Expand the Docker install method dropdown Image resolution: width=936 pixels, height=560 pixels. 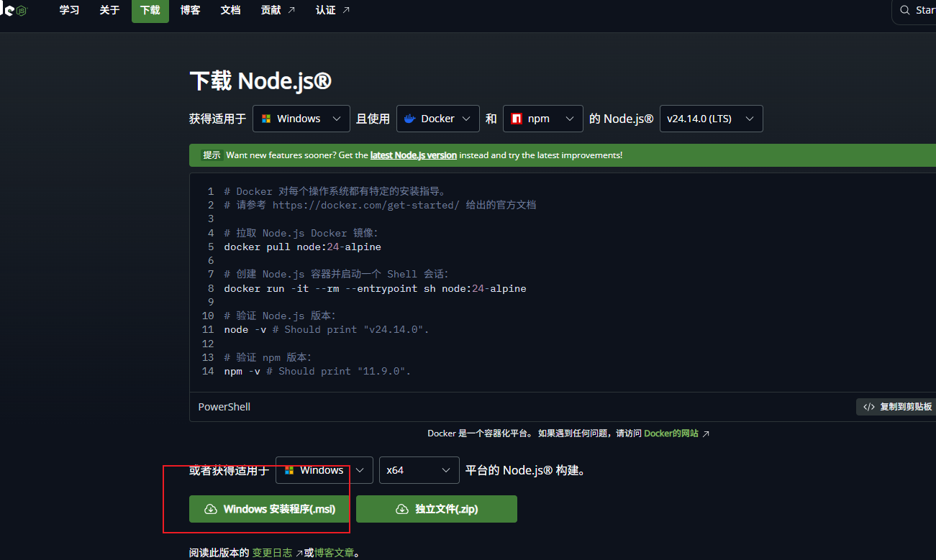click(x=438, y=119)
